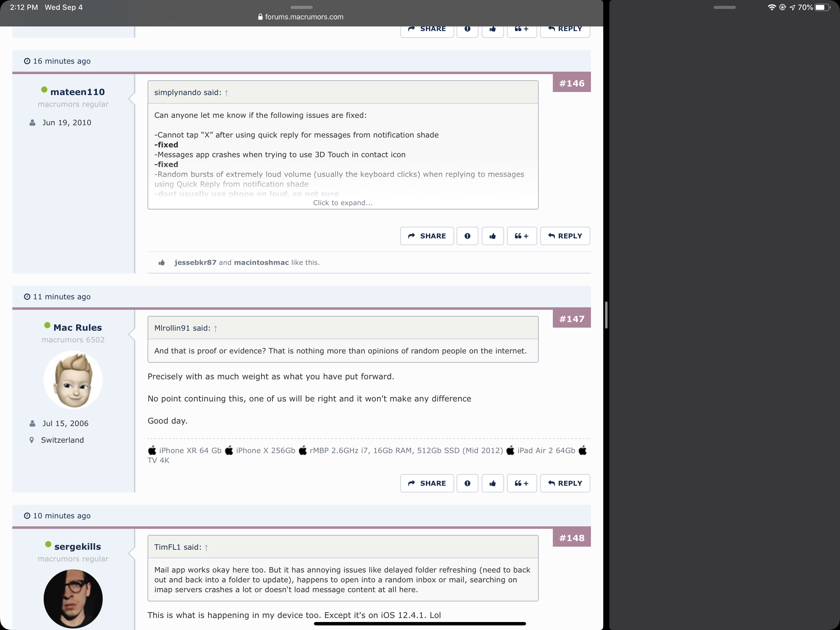Multi-quote post #147 with quote plus icon
This screenshot has height=630, width=840.
522,483
